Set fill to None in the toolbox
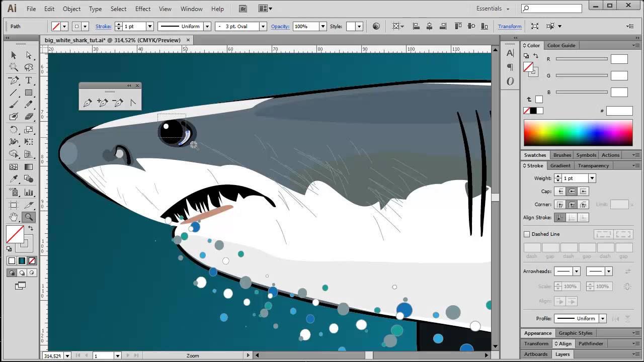The image size is (644, 362). pos(32,260)
